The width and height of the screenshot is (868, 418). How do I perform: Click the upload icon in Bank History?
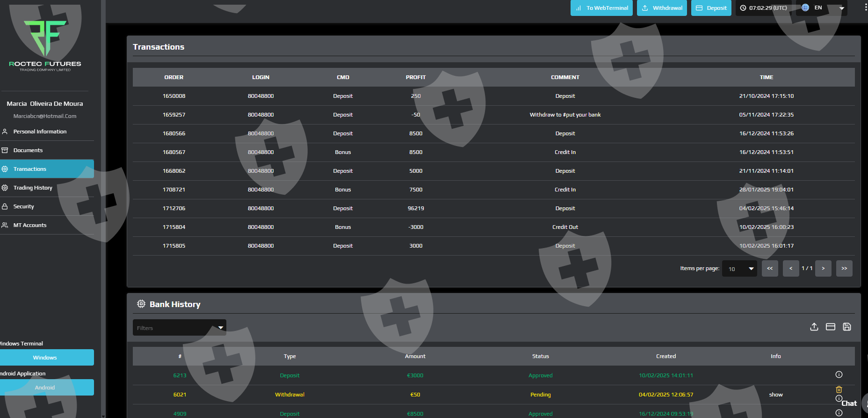(814, 327)
